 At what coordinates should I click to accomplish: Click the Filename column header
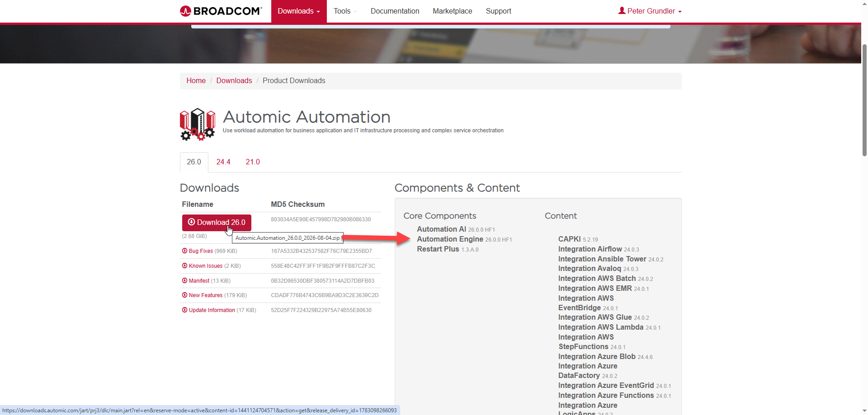198,205
